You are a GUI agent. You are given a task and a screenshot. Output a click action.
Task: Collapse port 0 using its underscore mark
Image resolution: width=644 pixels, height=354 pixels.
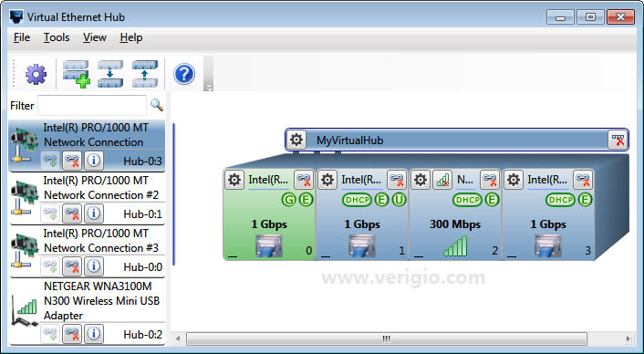point(233,255)
